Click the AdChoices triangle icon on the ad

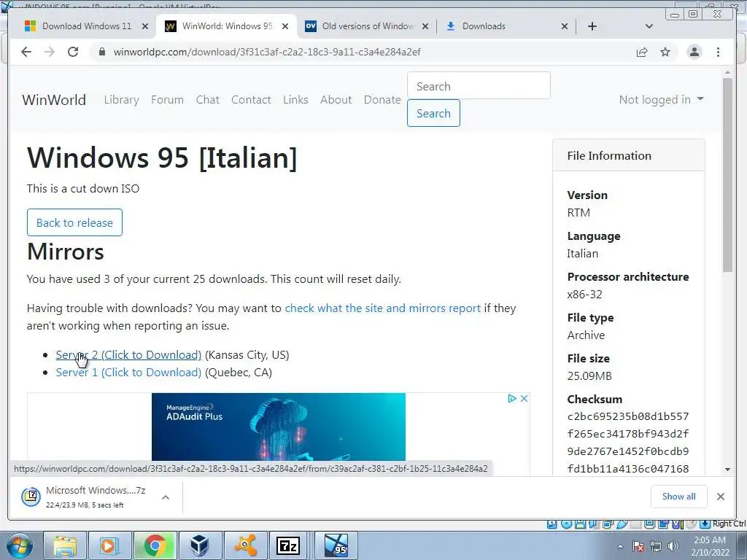(512, 398)
